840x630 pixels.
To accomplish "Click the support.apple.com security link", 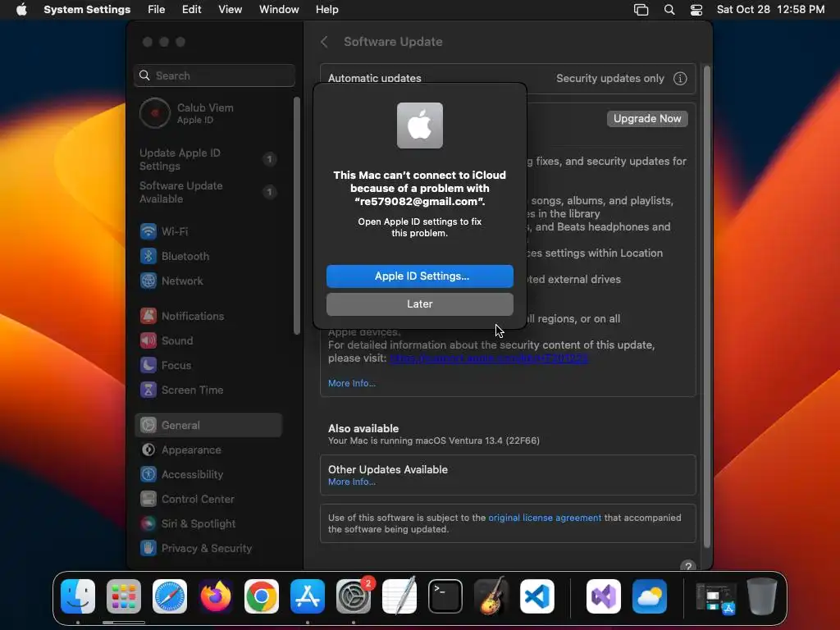I will click(489, 358).
